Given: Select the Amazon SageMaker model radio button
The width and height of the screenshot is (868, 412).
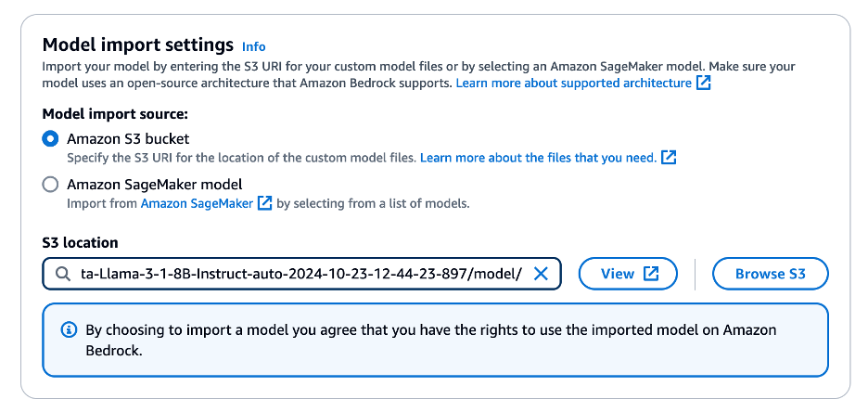Looking at the screenshot, I should tap(50, 185).
